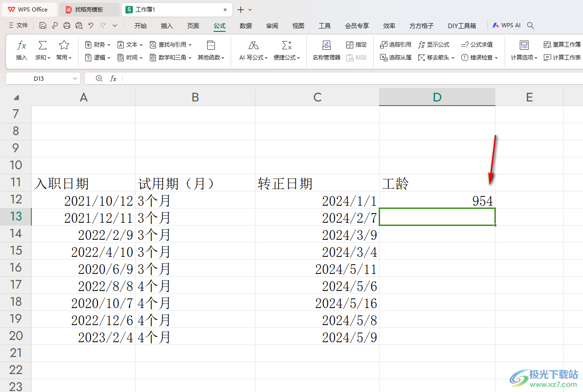Open the Other Functions icon
The height and width of the screenshot is (392, 583).
point(211,45)
